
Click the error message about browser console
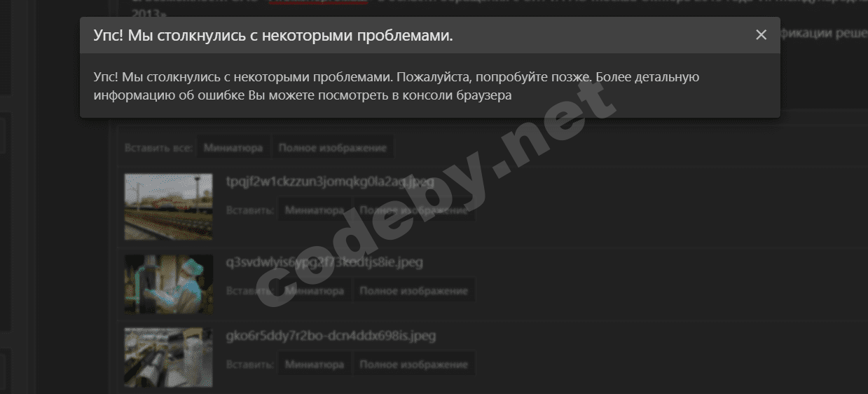click(x=396, y=86)
